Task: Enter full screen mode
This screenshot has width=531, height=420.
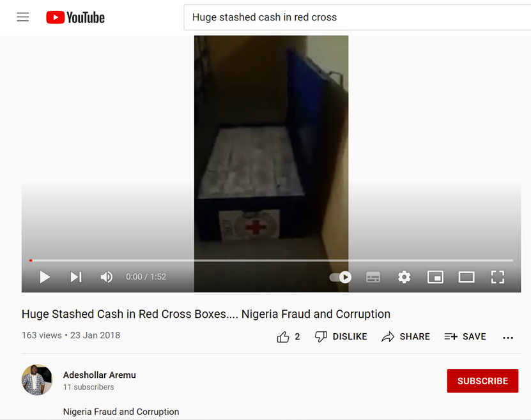Action: 498,277
